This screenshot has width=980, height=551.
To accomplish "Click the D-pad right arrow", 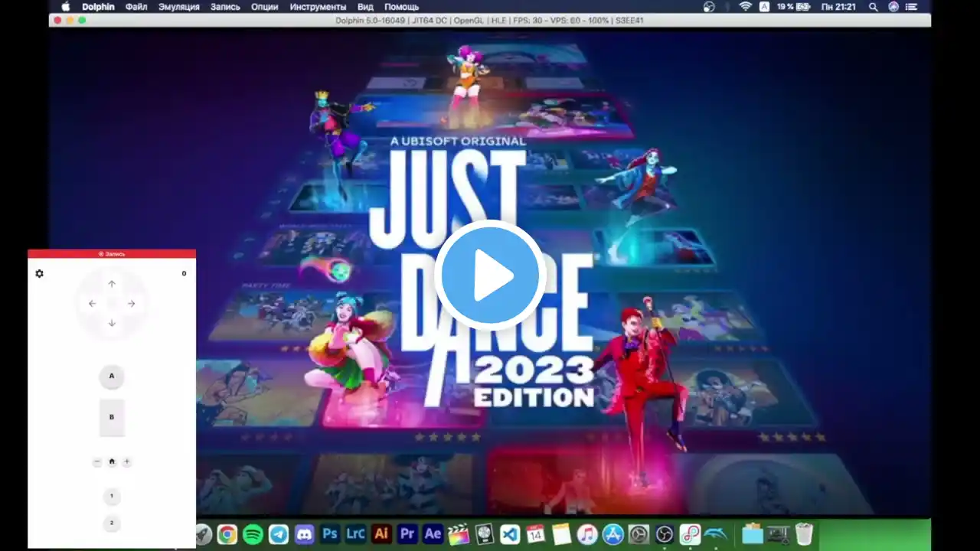I will pos(131,304).
